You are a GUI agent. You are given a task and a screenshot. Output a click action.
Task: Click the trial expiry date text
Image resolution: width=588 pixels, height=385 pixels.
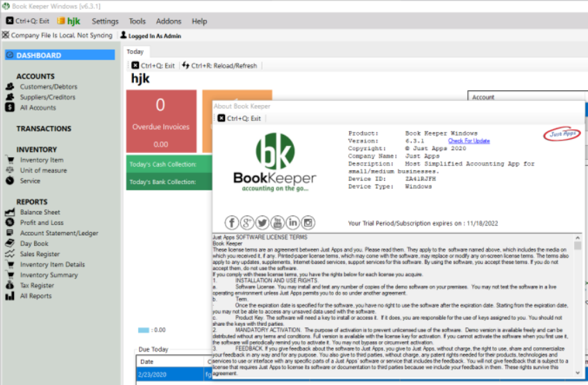point(423,223)
